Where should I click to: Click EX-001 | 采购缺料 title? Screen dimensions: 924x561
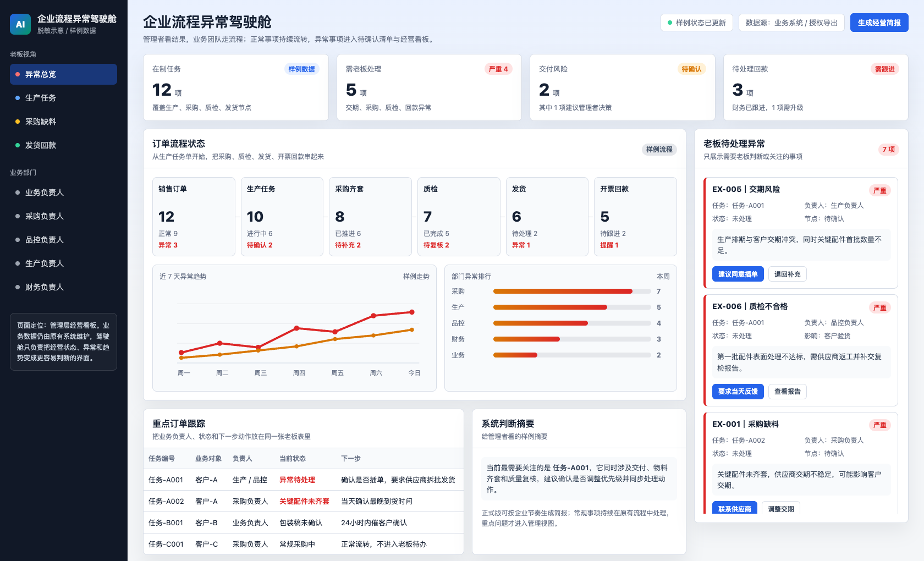pos(745,424)
